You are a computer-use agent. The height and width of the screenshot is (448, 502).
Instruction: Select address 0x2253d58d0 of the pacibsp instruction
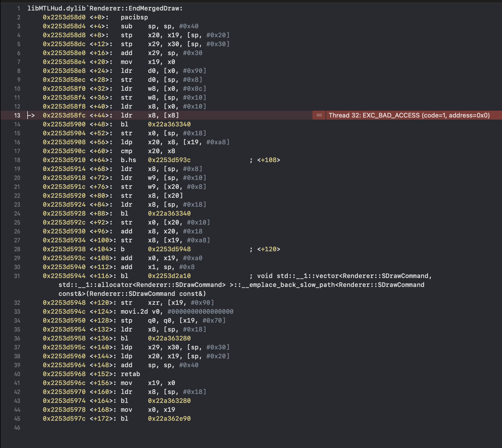pyautogui.click(x=64, y=17)
